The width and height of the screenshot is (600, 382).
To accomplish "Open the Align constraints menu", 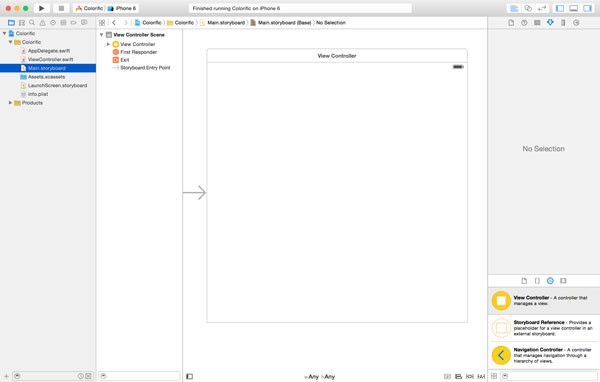I will pos(458,377).
